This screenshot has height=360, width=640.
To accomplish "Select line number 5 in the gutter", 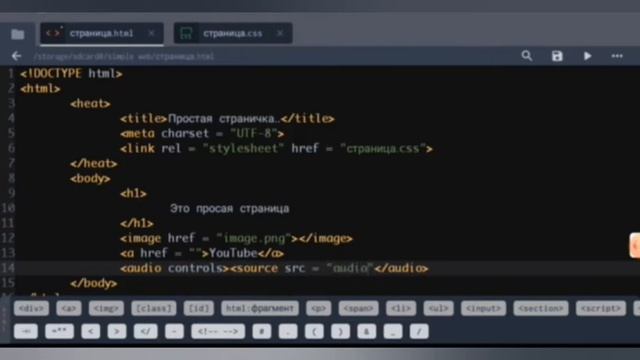I will 11,133.
